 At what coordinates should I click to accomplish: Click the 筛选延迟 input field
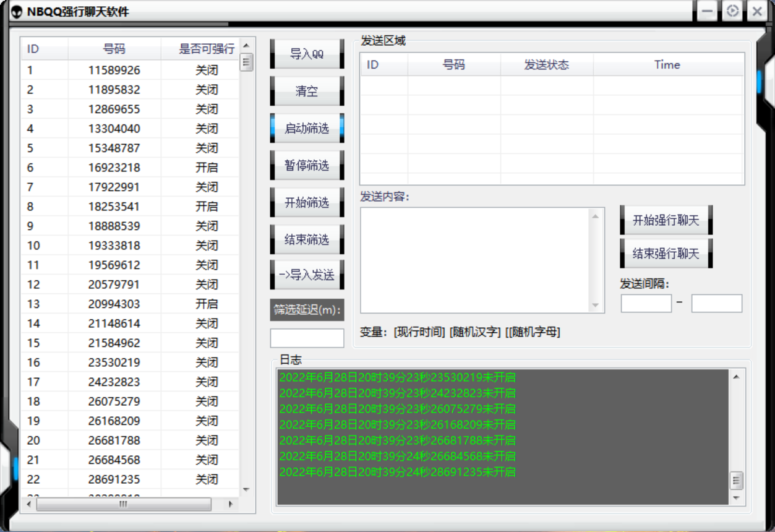point(307,338)
